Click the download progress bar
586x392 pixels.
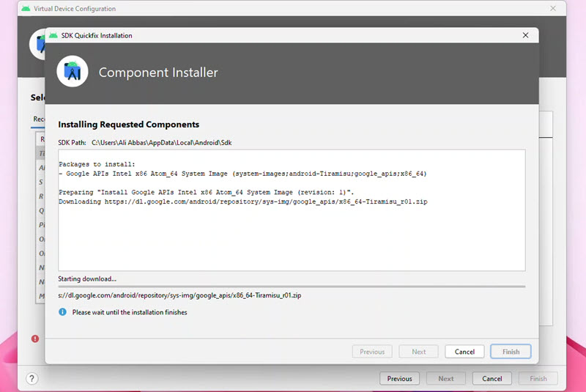pos(292,286)
